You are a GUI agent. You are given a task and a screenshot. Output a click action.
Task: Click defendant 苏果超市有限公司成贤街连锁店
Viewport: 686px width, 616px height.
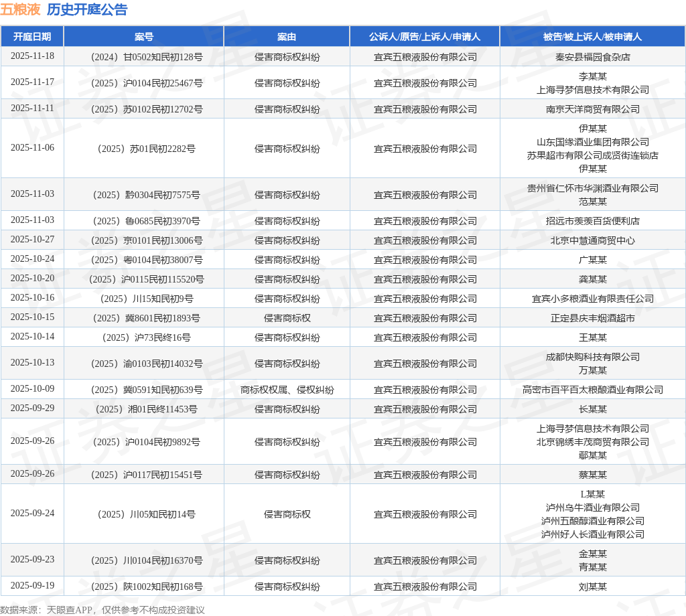pyautogui.click(x=593, y=155)
